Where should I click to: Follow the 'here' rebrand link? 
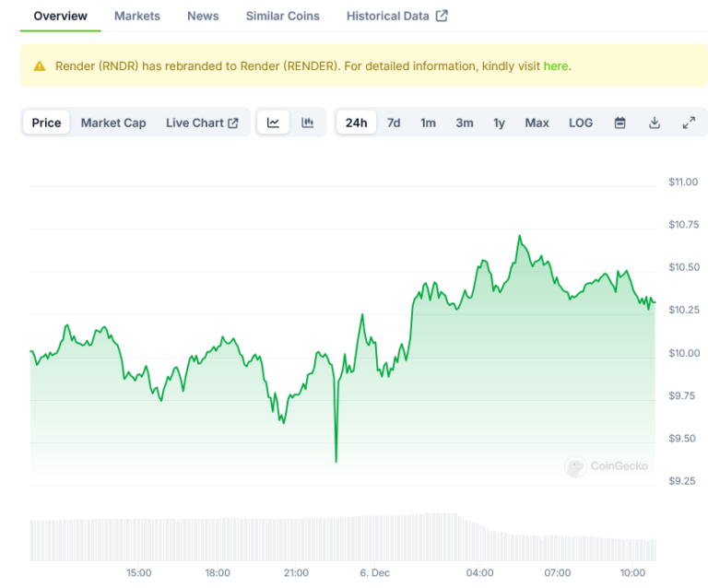click(x=556, y=66)
